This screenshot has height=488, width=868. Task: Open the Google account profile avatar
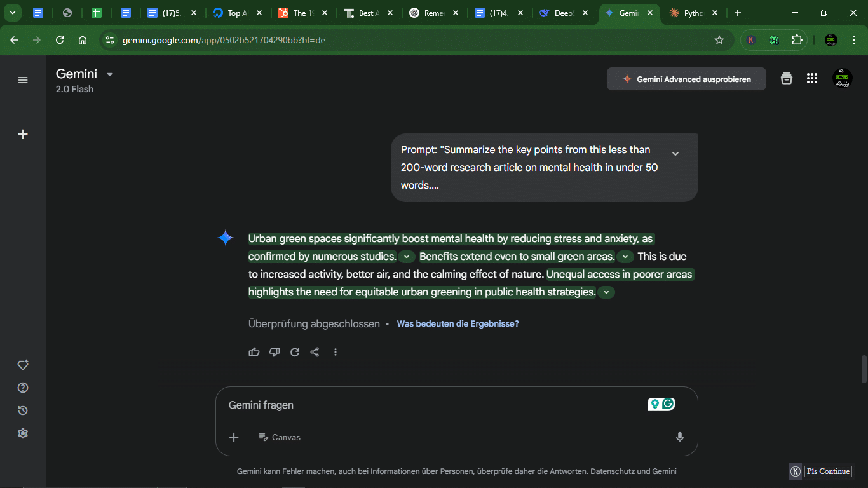[843, 78]
